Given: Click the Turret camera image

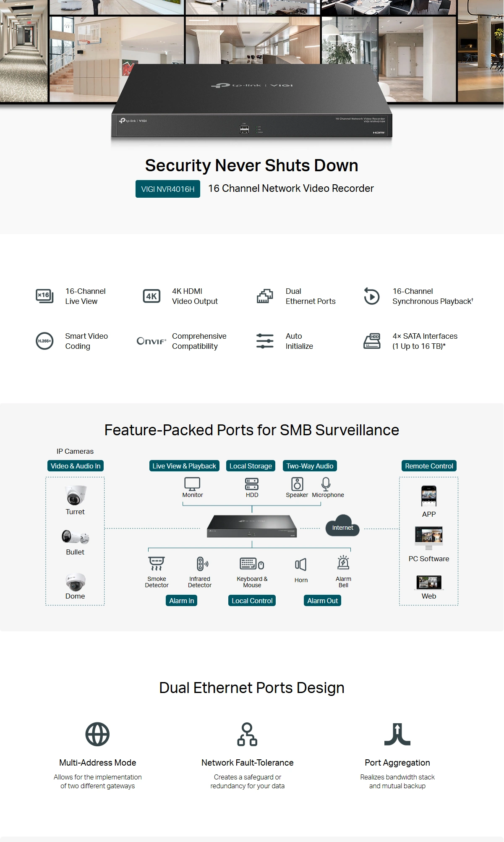Looking at the screenshot, I should [x=76, y=495].
